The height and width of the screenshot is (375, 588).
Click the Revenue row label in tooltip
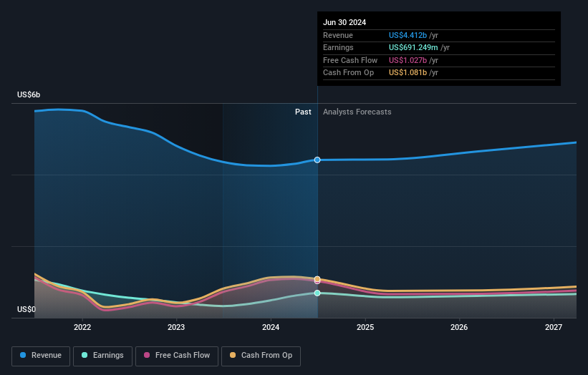(x=338, y=35)
